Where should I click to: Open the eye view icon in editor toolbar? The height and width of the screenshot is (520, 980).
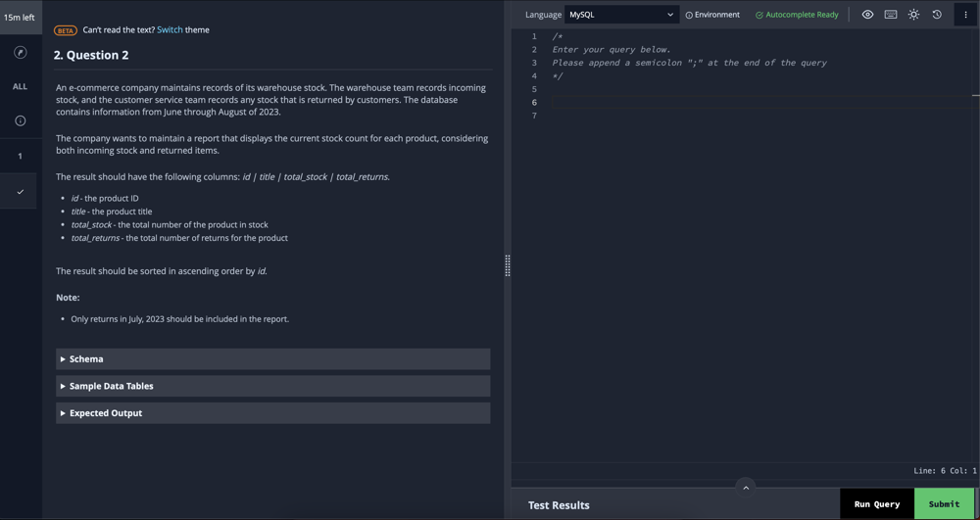coord(867,15)
